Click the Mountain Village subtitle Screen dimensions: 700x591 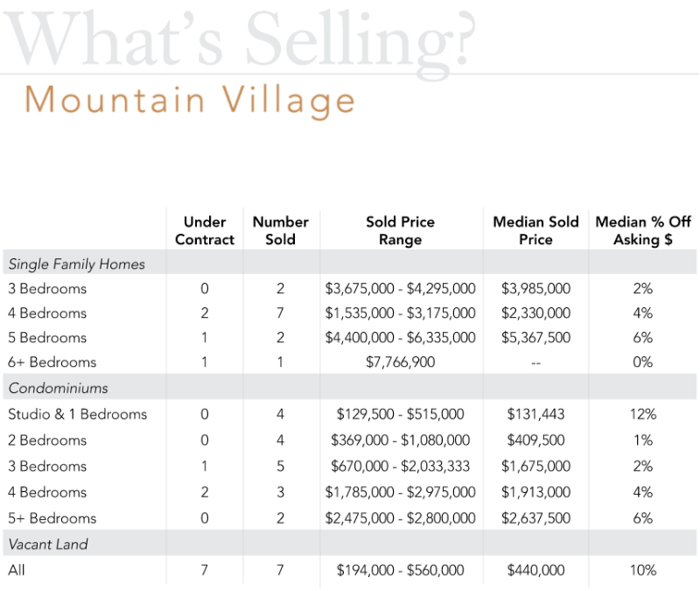[x=190, y=100]
